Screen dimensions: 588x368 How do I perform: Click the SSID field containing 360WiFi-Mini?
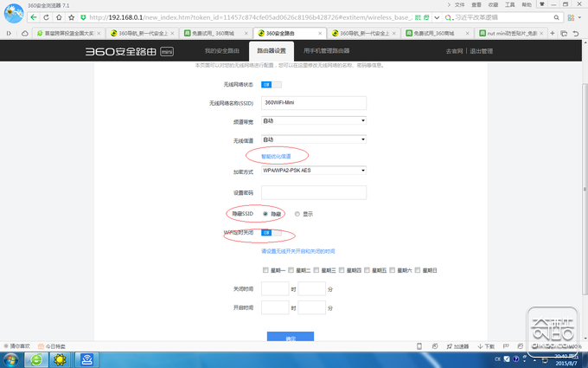[314, 102]
